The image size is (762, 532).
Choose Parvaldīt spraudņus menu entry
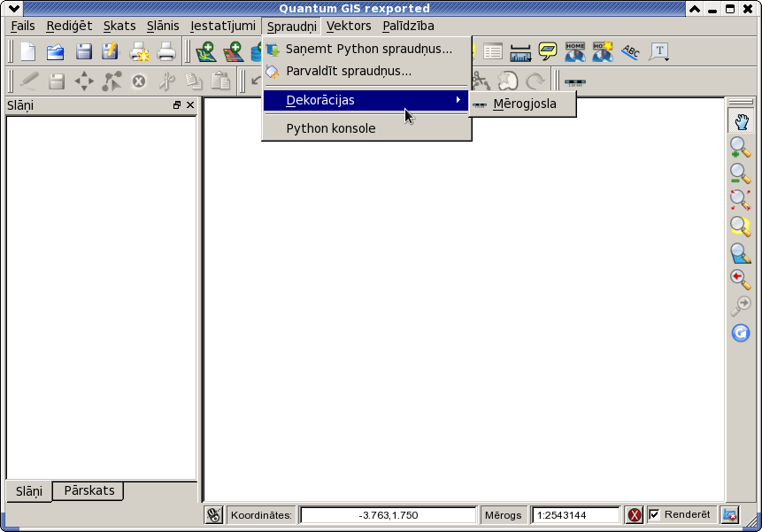coord(366,71)
